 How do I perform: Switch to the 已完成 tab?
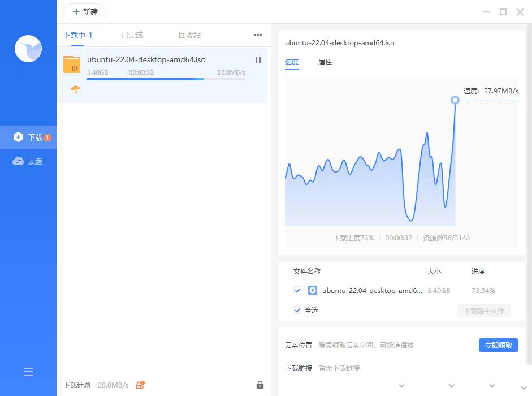tap(132, 35)
